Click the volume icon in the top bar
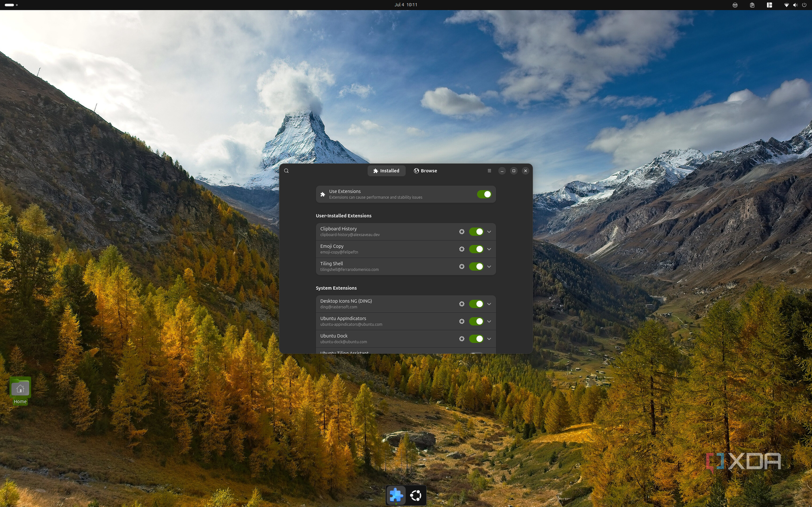 [x=794, y=5]
